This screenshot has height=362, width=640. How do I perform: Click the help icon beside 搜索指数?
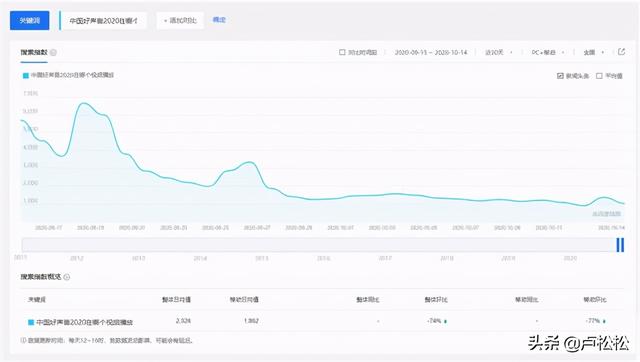[53, 53]
